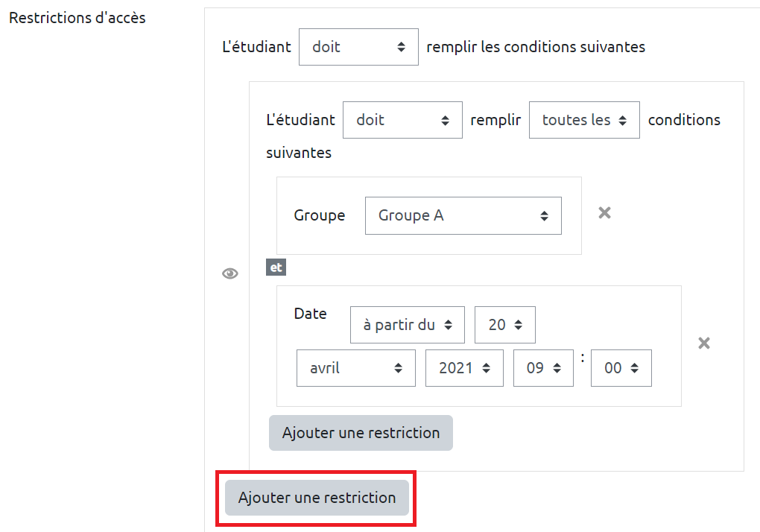Click the "Date" label text
This screenshot has width=760, height=532.
click(310, 314)
